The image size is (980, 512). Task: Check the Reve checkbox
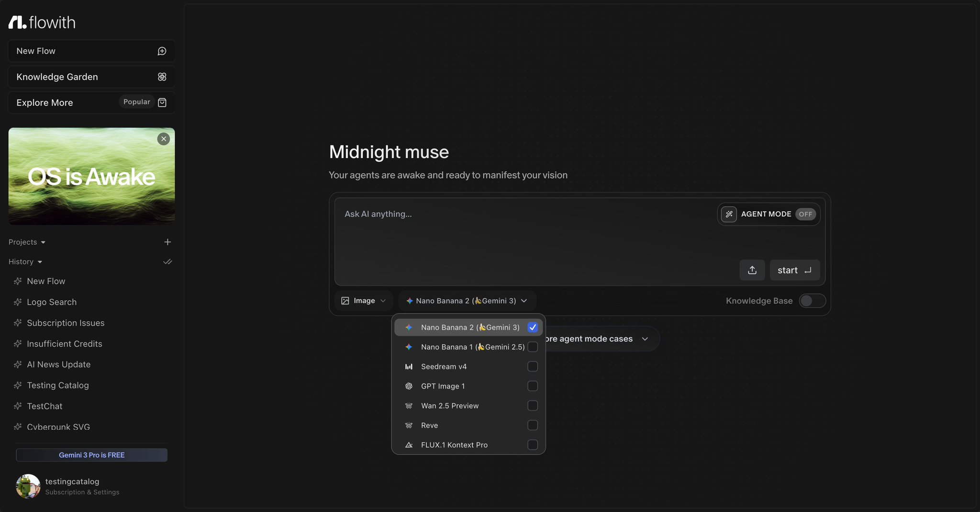coord(533,425)
